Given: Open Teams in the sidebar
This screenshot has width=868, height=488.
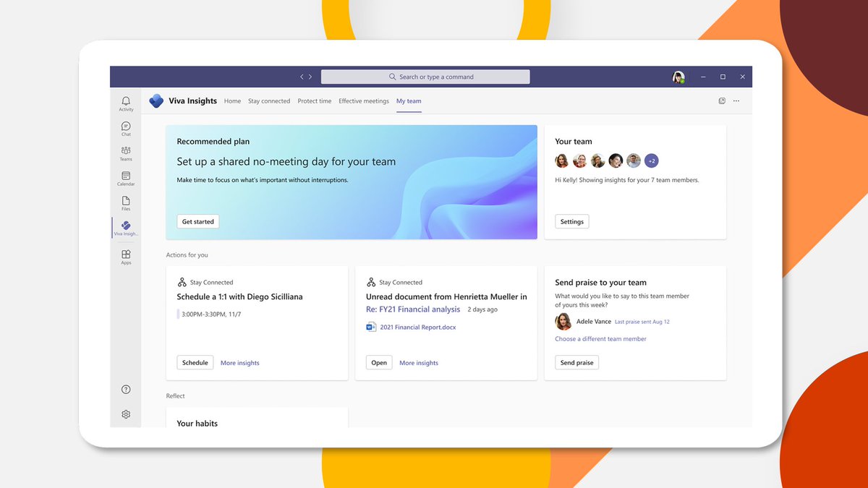Looking at the screenshot, I should (126, 153).
